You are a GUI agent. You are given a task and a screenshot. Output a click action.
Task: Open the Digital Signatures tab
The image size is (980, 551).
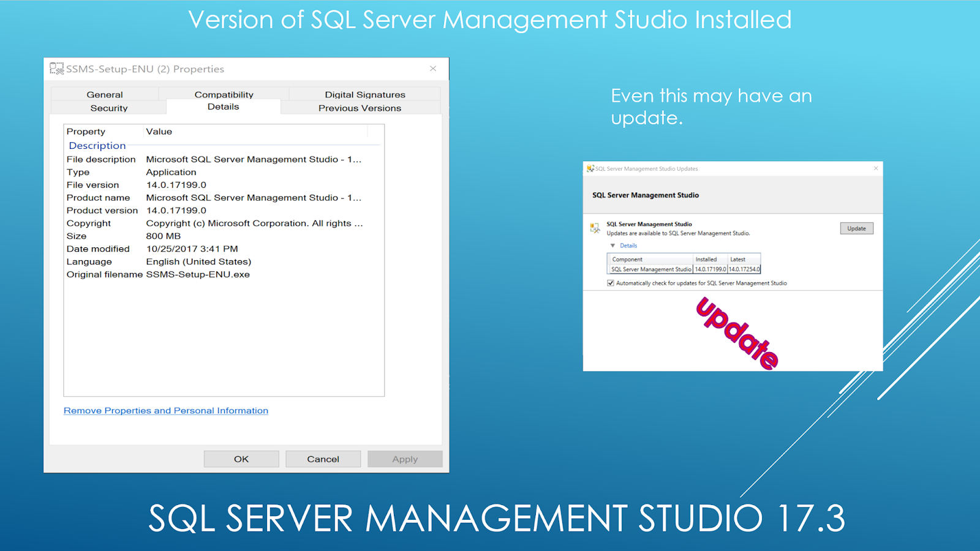365,94
